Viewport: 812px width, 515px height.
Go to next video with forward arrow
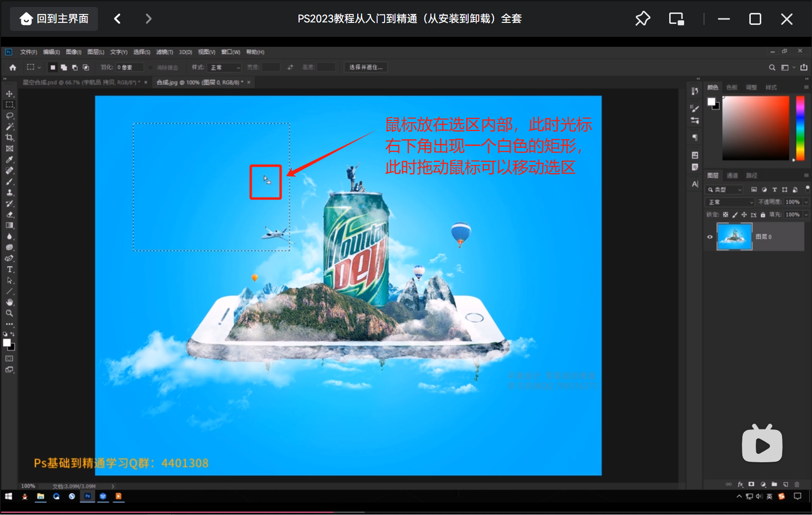(x=148, y=19)
